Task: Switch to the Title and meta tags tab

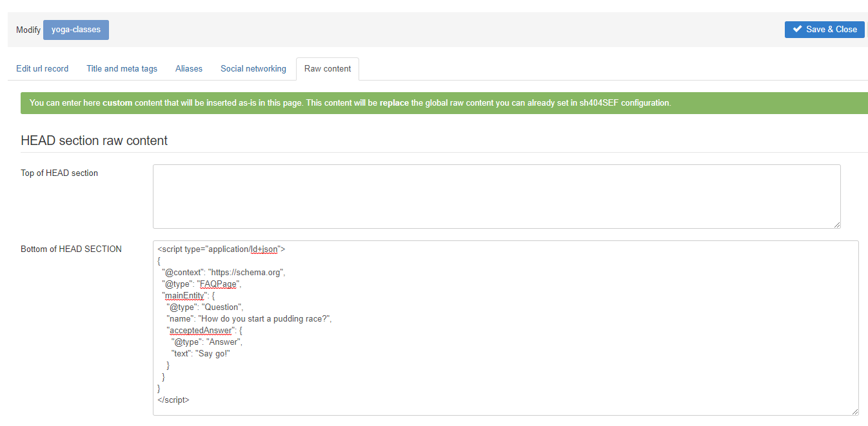Action: [122, 68]
